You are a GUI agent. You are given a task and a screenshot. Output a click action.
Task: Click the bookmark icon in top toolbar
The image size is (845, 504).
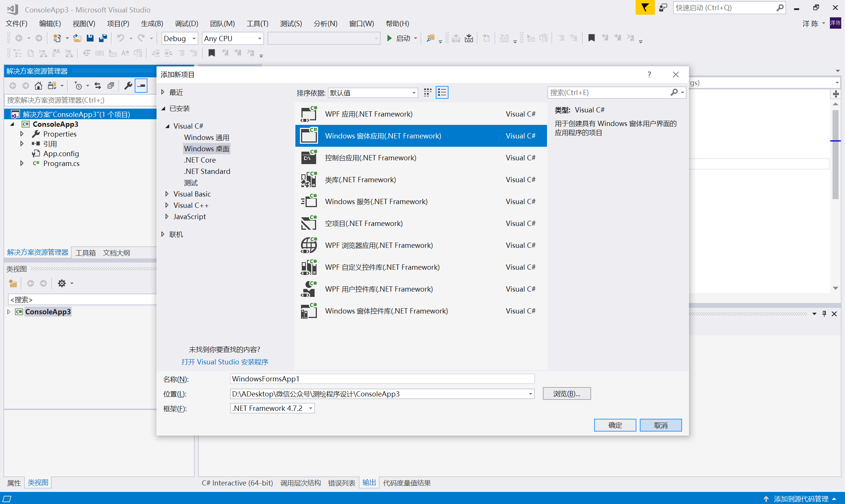click(x=591, y=38)
